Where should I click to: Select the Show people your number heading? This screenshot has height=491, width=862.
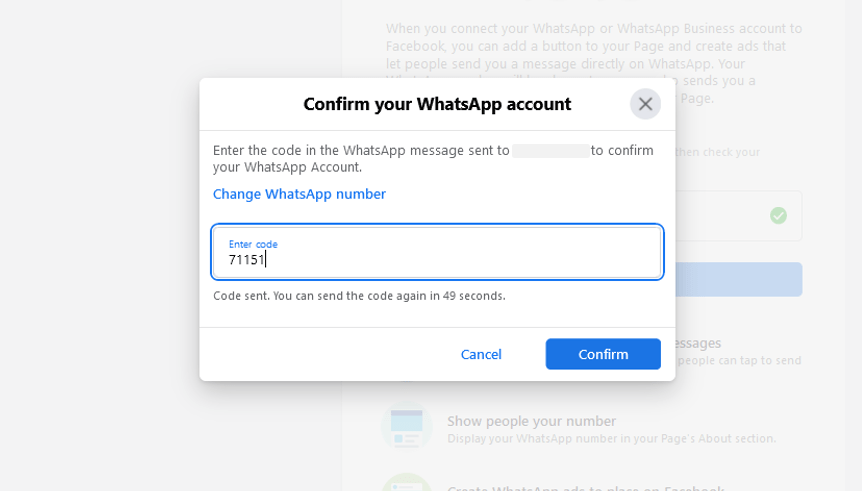531,421
